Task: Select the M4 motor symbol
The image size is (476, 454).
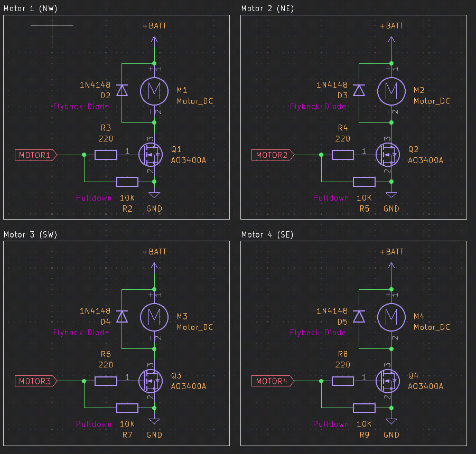Action: tap(391, 317)
